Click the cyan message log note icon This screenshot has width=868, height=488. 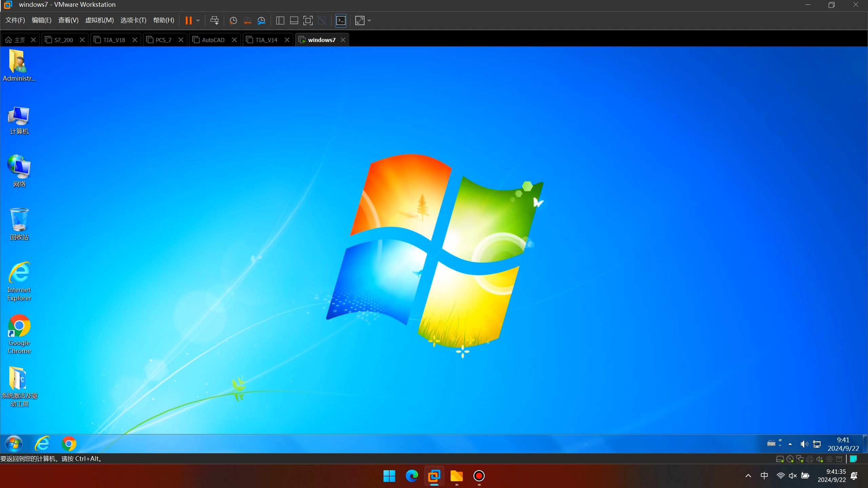click(x=854, y=459)
